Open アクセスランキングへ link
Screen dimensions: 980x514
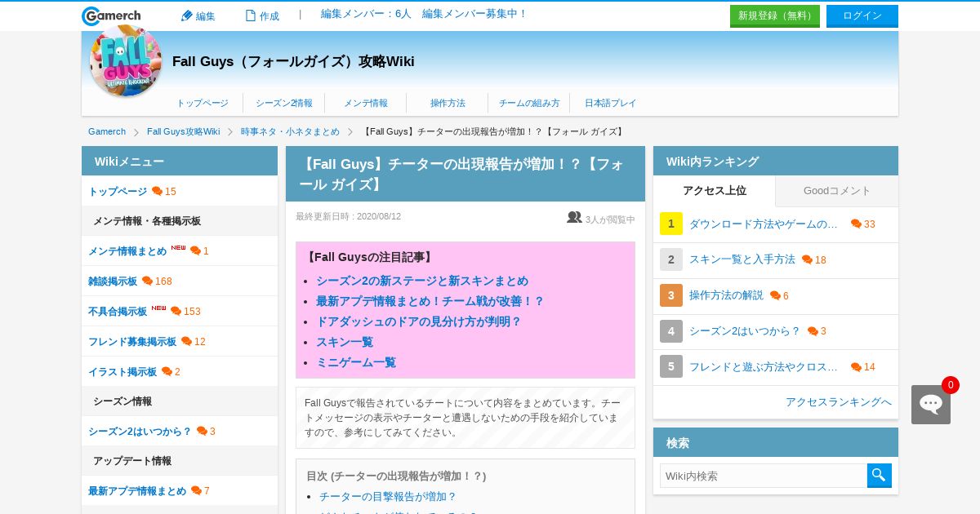pyautogui.click(x=839, y=402)
